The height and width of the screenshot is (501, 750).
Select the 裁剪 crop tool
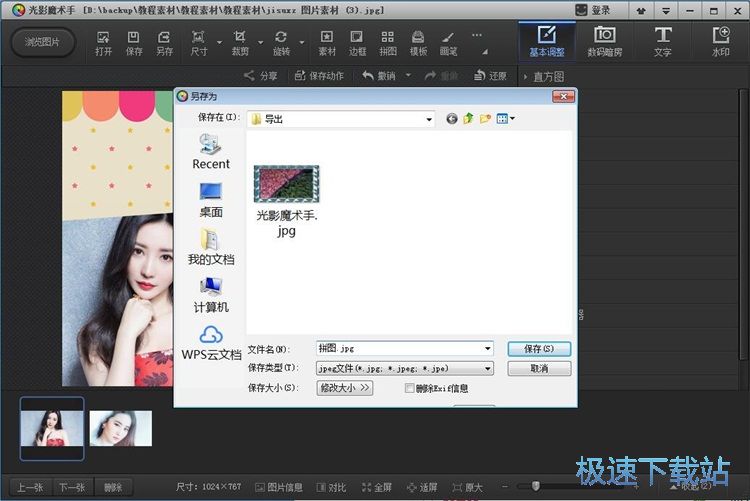click(x=240, y=44)
